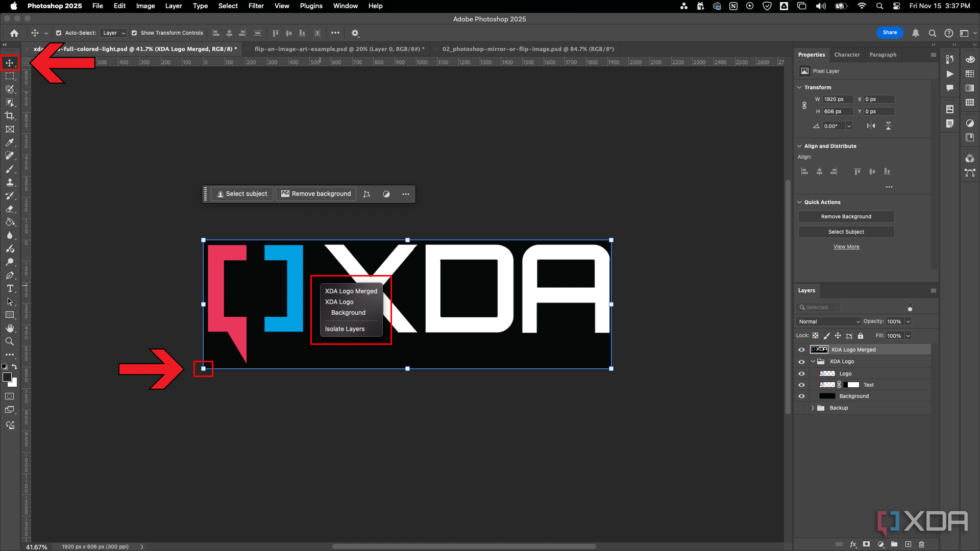980x551 pixels.
Task: Click the XDA Logo Merged layer thumbnail
Action: (x=819, y=350)
